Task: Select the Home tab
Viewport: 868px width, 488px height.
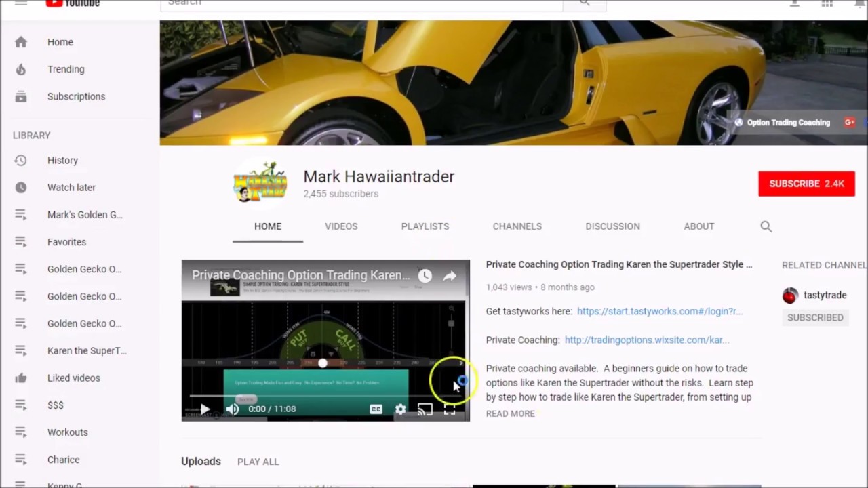Action: pos(268,226)
